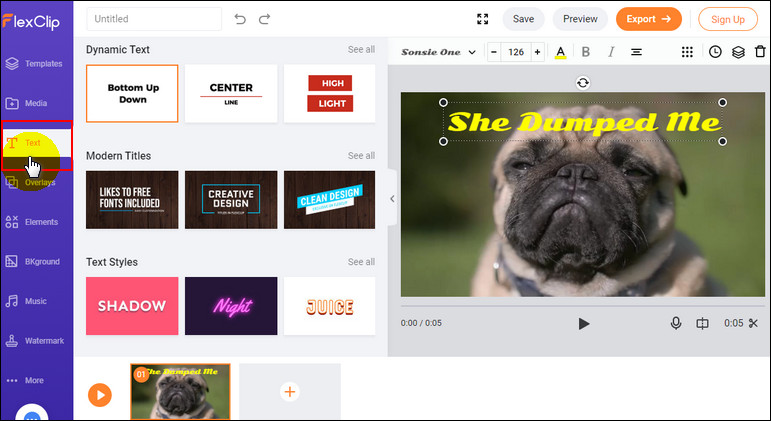The width and height of the screenshot is (771, 421).
Task: Toggle italic formatting
Action: coord(611,52)
